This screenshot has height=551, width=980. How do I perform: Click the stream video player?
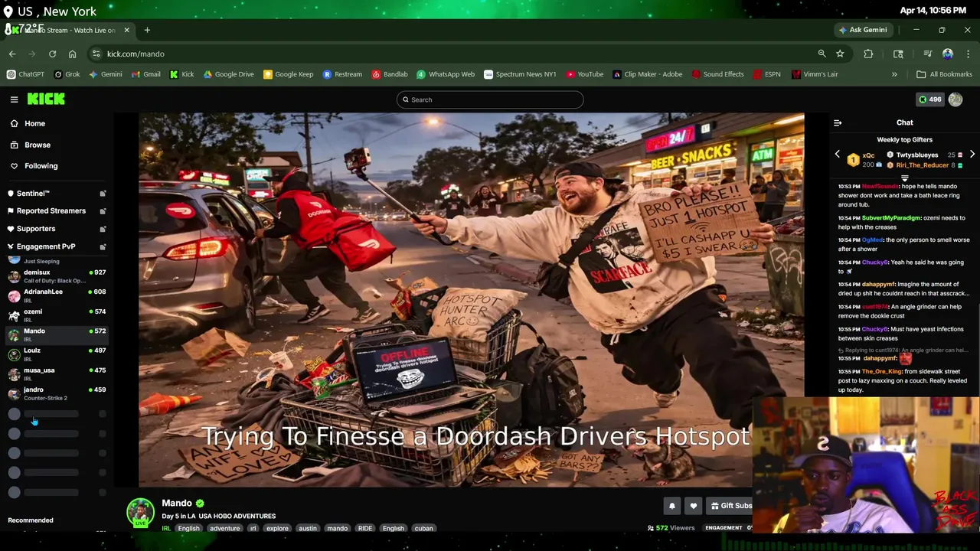click(471, 300)
